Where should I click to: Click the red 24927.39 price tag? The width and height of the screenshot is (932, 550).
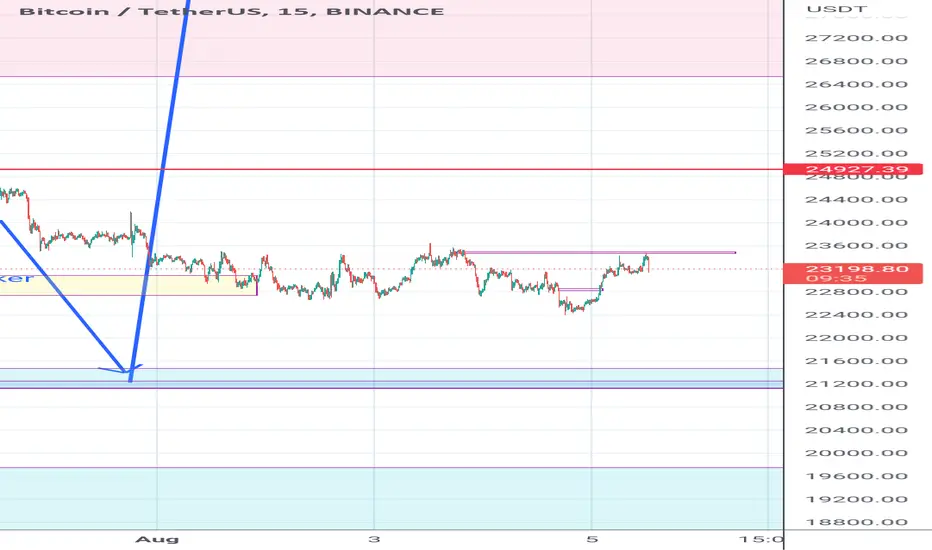pyautogui.click(x=853, y=169)
